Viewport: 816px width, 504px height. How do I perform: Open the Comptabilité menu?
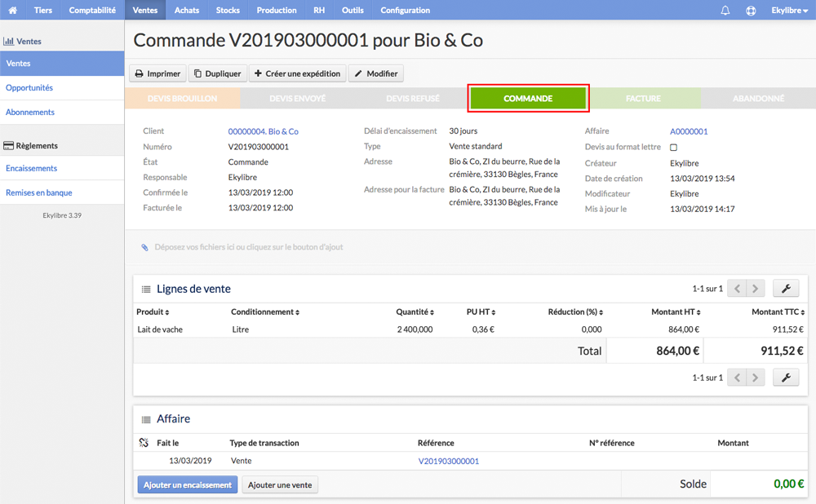coord(92,10)
